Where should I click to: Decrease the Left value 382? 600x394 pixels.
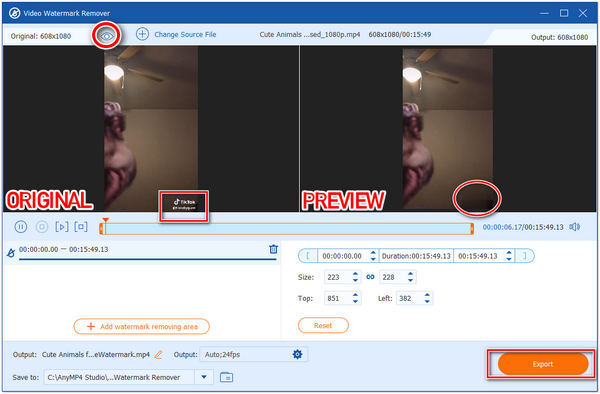click(x=427, y=301)
